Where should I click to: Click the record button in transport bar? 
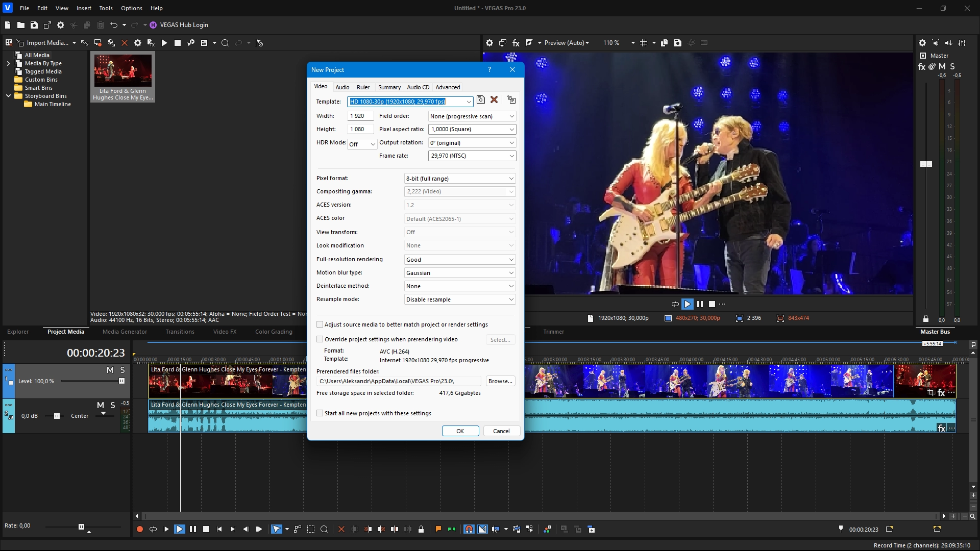point(140,530)
